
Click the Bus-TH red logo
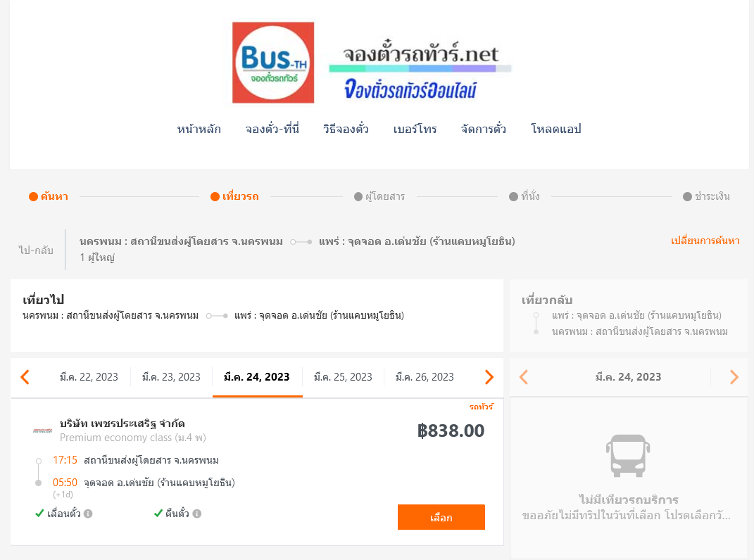pyautogui.click(x=273, y=63)
